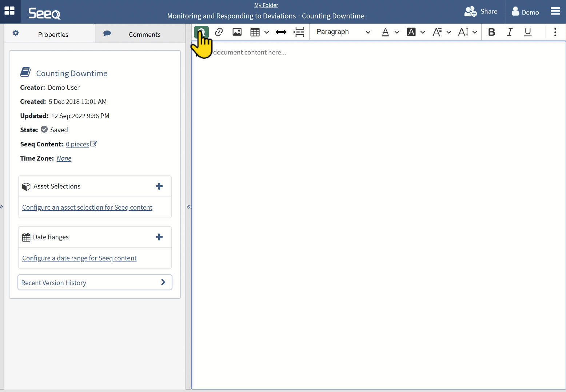Viewport: 566px width, 392px height.
Task: Click the Insert Table grid icon
Action: click(x=255, y=32)
